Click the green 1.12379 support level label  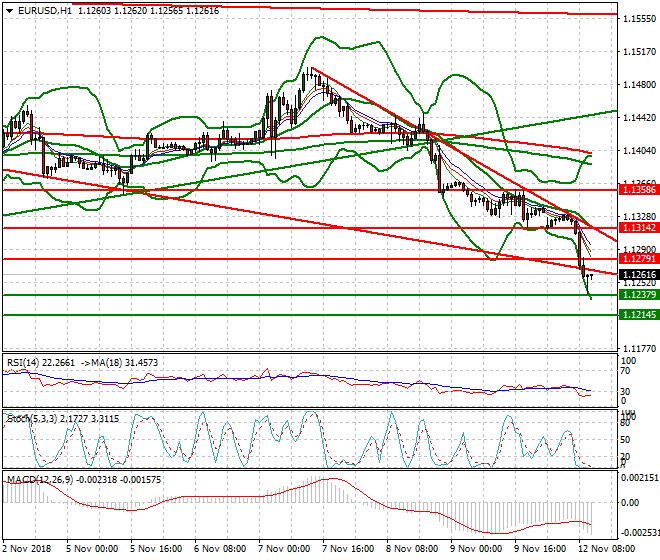pos(639,294)
